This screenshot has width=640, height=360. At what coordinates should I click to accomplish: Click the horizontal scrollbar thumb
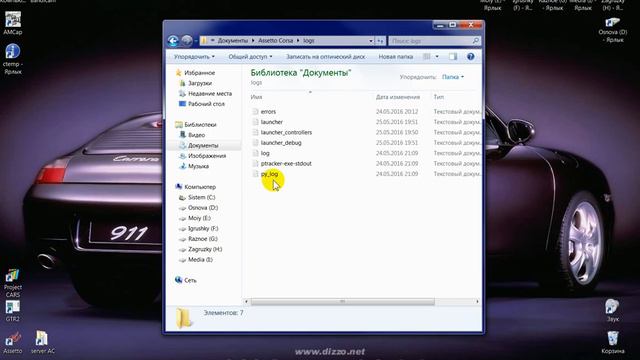[x=342, y=302]
